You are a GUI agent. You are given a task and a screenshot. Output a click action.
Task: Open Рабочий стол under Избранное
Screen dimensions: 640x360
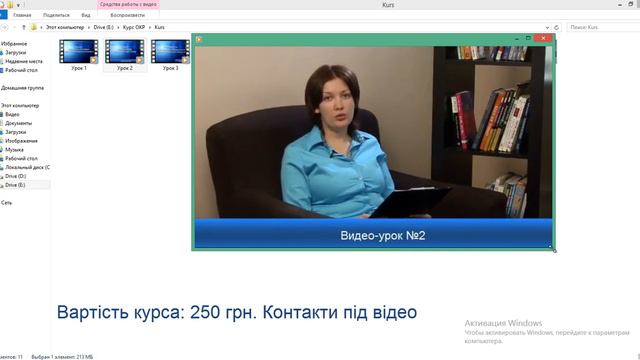point(21,70)
